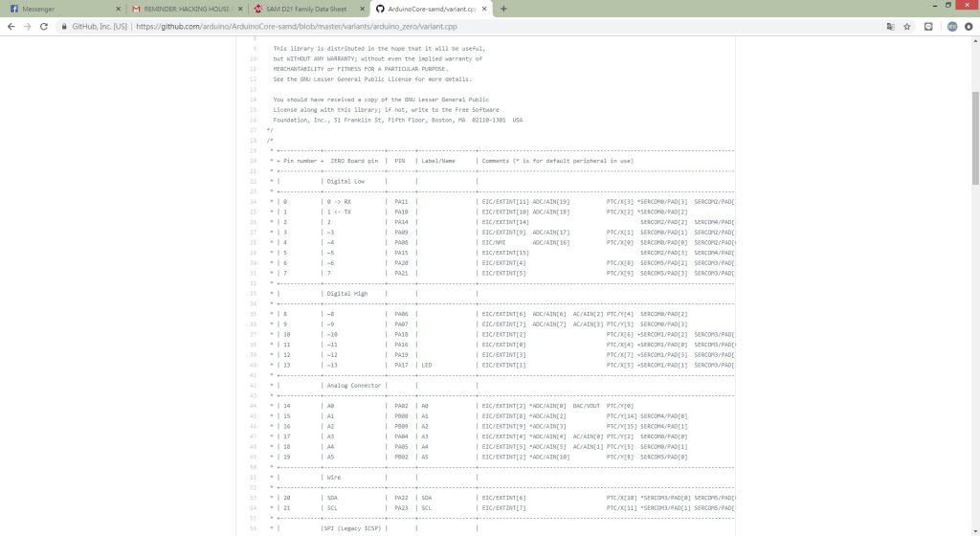980x536 pixels.
Task: Bookmark this page with the star icon
Action: pyautogui.click(x=907, y=26)
